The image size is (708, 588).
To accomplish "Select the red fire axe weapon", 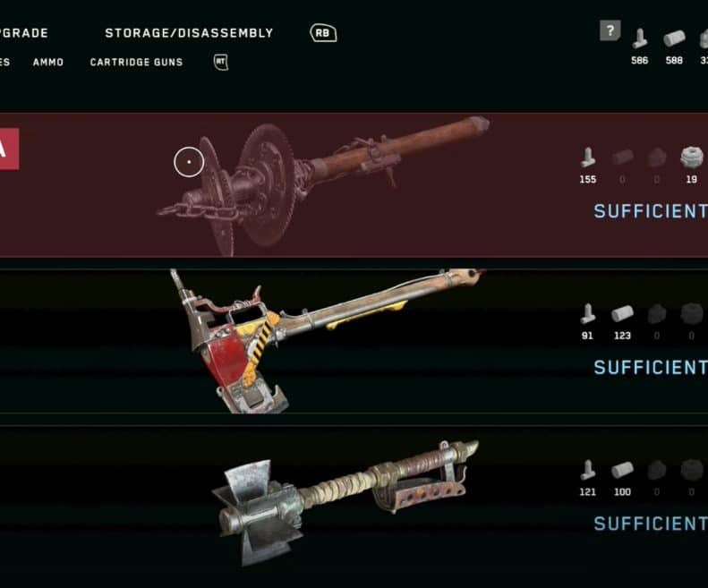I will point(328,341).
